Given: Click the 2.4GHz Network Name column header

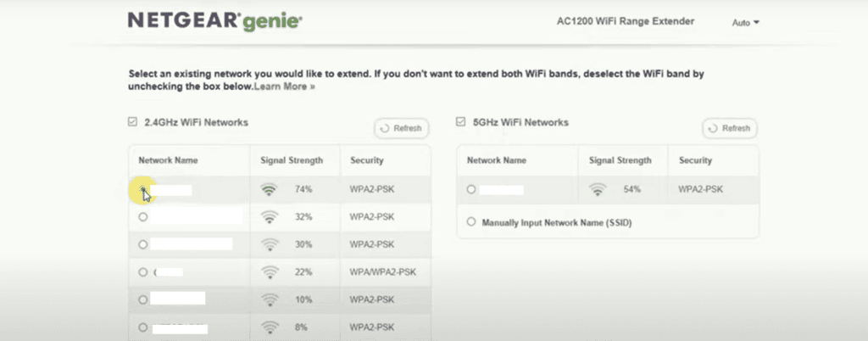Looking at the screenshot, I should click(x=168, y=160).
